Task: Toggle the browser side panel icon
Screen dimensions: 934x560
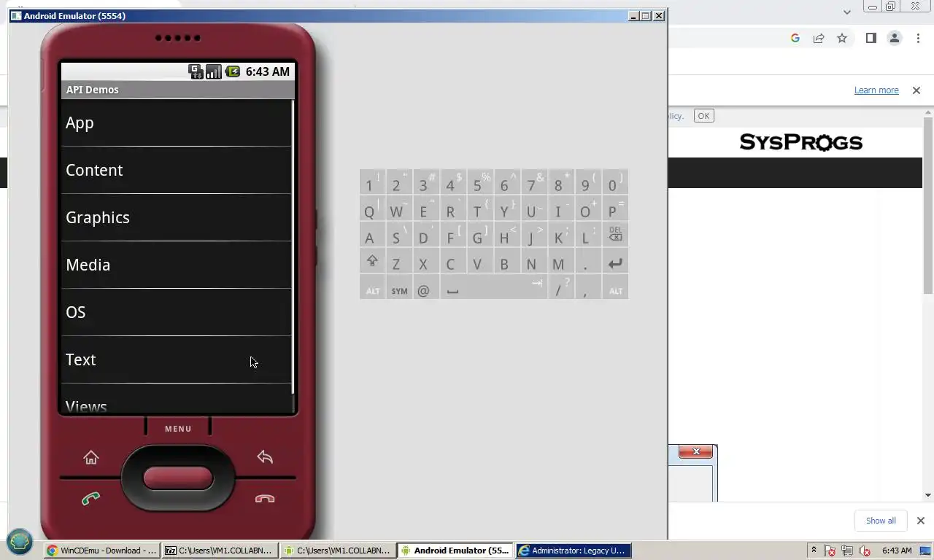Action: (x=871, y=38)
